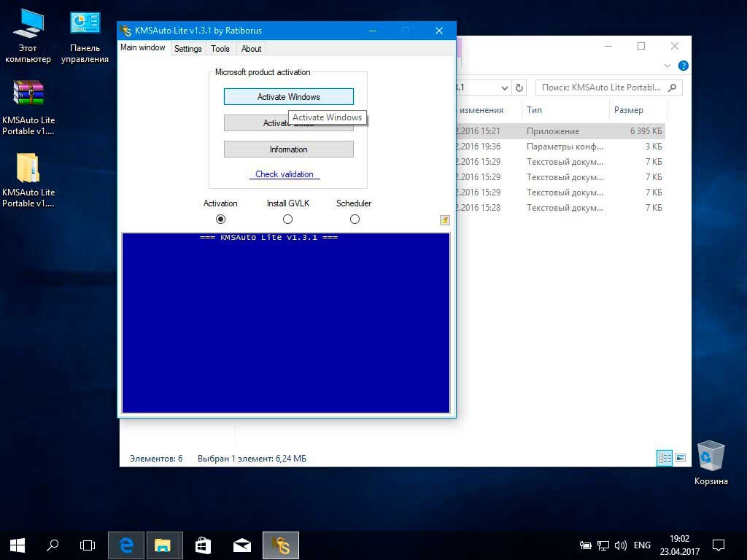Image resolution: width=747 pixels, height=560 pixels.
Task: Open the About tab
Action: pyautogui.click(x=251, y=49)
